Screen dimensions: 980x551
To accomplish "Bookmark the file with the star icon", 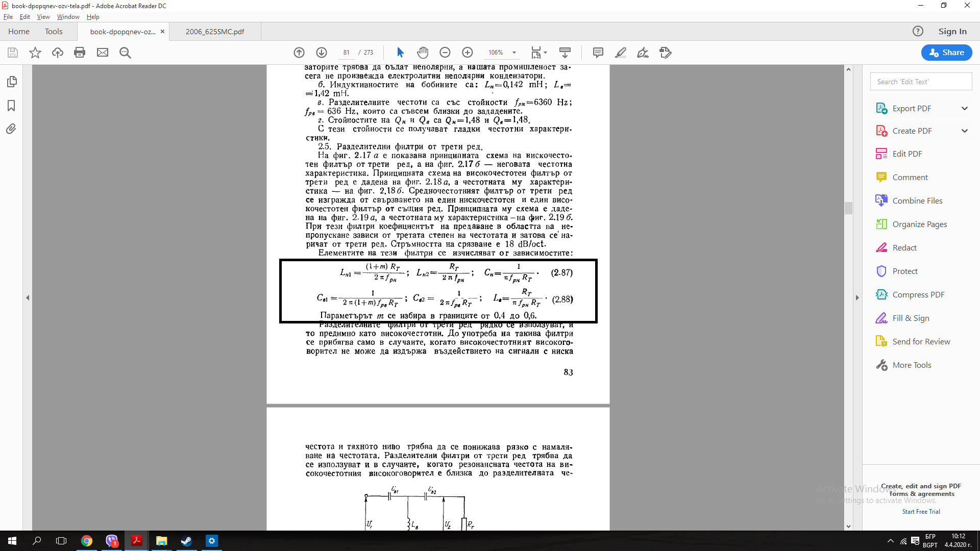I will (x=35, y=53).
